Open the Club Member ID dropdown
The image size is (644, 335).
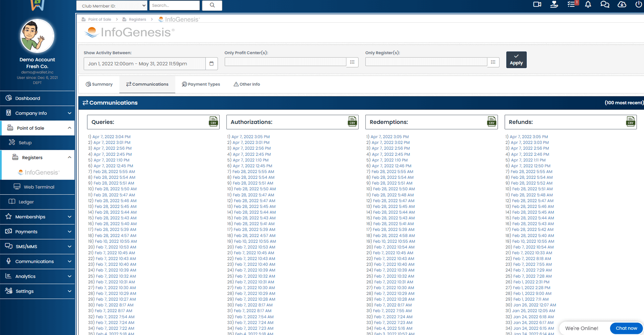[112, 6]
